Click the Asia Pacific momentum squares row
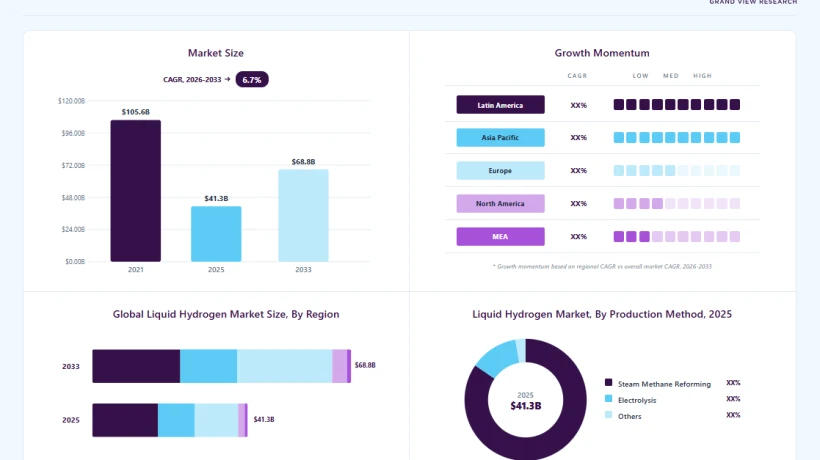This screenshot has height=460, width=820. pyautogui.click(x=677, y=137)
